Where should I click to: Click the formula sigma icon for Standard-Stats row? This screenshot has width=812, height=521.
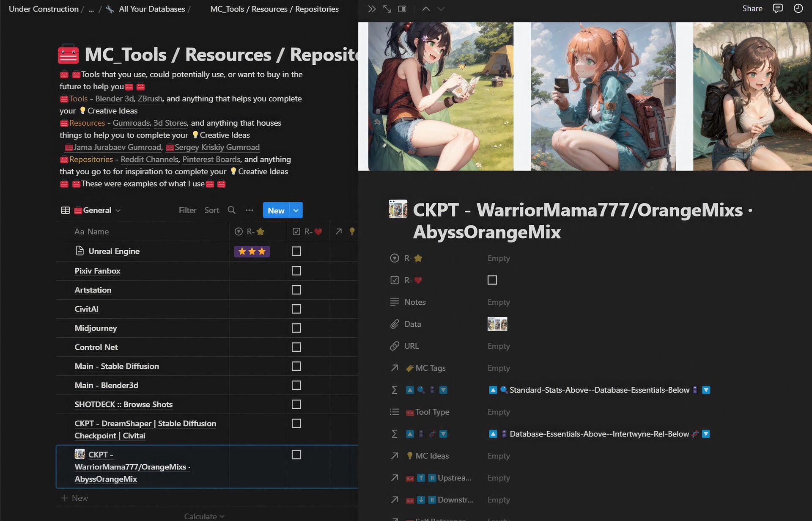(x=395, y=390)
